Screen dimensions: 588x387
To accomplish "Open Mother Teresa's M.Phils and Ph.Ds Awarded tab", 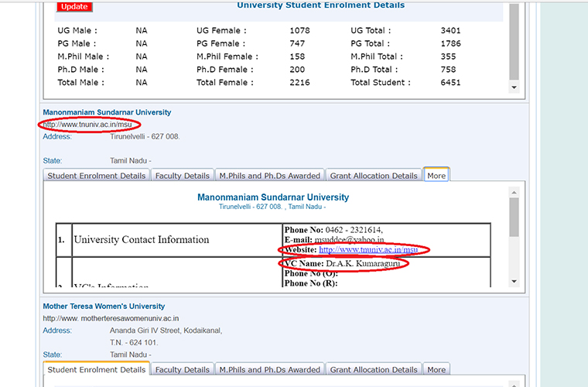I will pyautogui.click(x=269, y=369).
